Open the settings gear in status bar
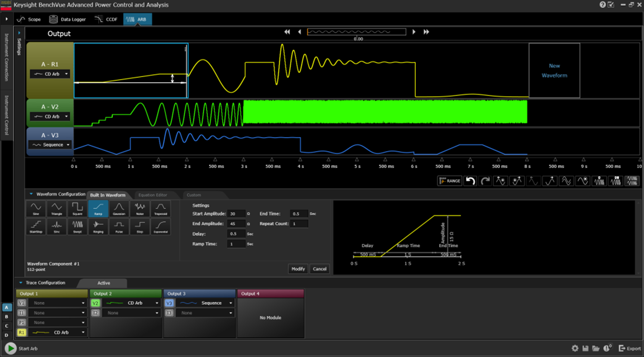644x357 pixels. [575, 348]
